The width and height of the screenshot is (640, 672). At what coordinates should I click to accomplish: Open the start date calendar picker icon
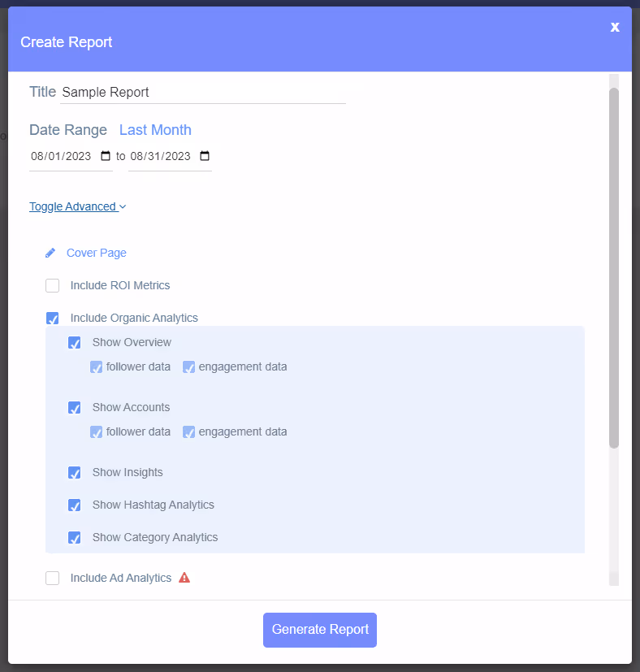tap(106, 156)
